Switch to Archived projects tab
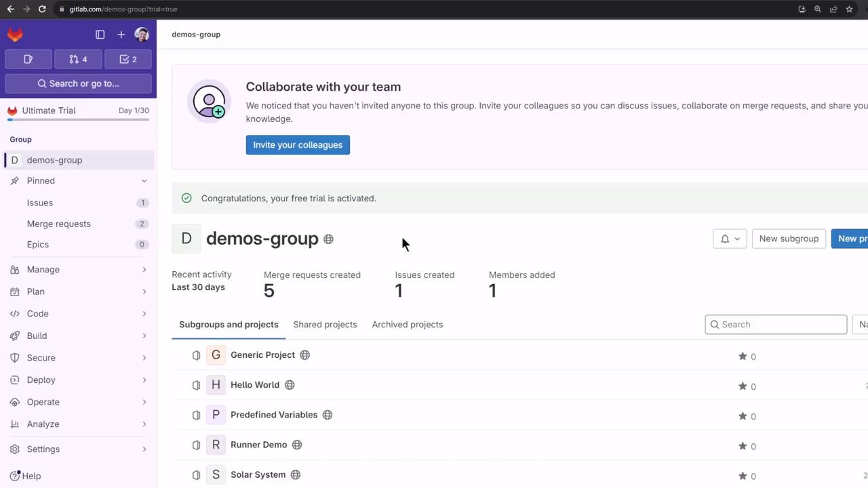Viewport: 868px width, 488px height. (408, 325)
